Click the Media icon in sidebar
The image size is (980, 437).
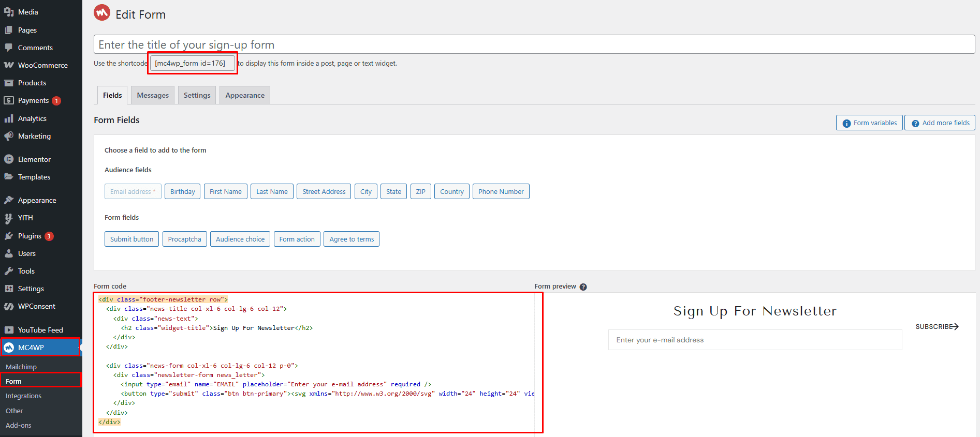point(9,12)
